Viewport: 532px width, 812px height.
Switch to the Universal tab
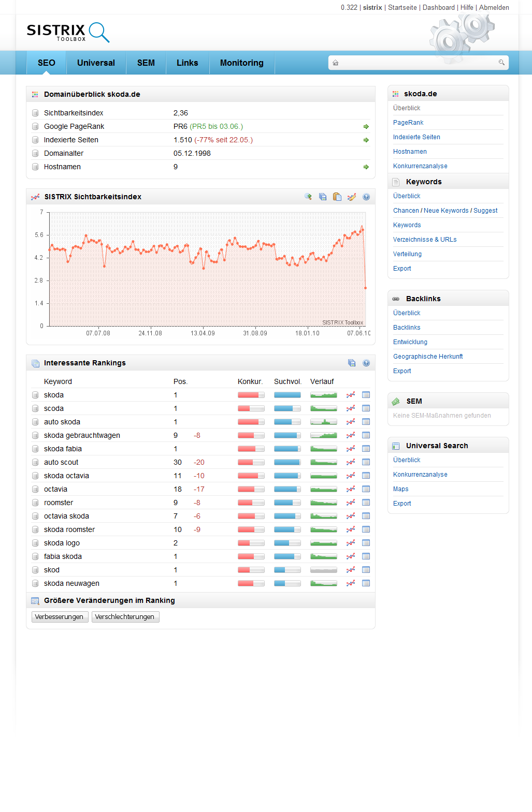96,63
